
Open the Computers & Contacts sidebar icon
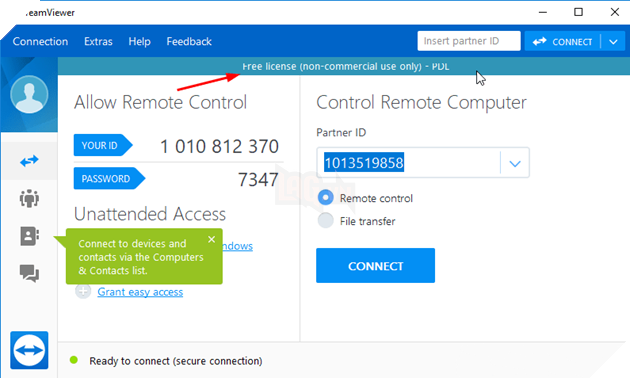[29, 236]
